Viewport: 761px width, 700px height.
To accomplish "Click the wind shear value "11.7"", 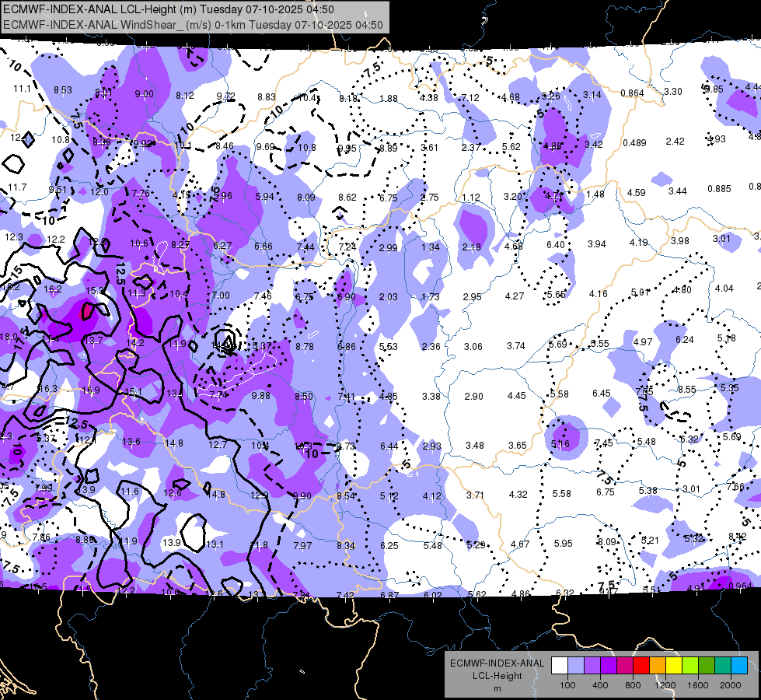I will pyautogui.click(x=17, y=187).
